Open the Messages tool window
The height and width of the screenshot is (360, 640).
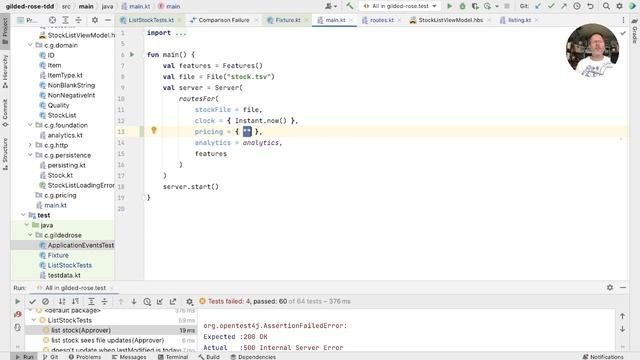(129, 357)
